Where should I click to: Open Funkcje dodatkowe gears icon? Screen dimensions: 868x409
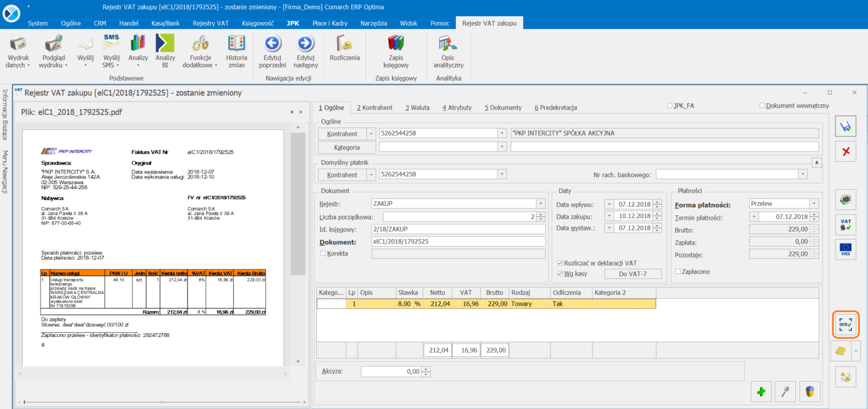tap(200, 44)
